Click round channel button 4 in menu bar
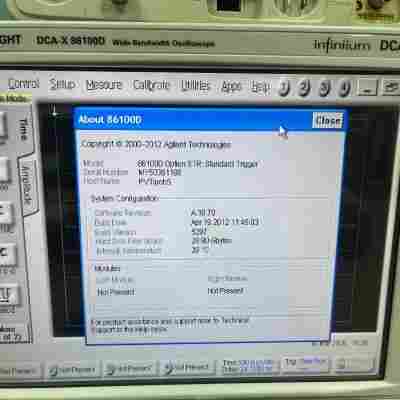 pos(344,89)
